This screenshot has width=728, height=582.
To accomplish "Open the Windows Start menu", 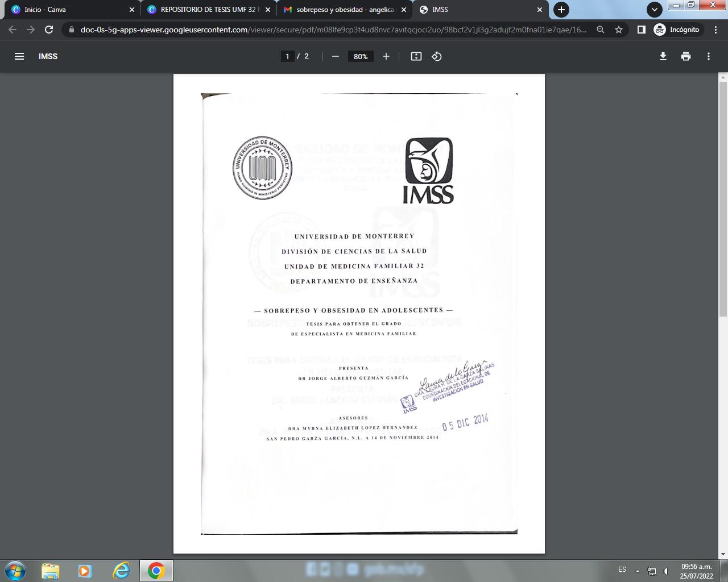I will click(15, 571).
